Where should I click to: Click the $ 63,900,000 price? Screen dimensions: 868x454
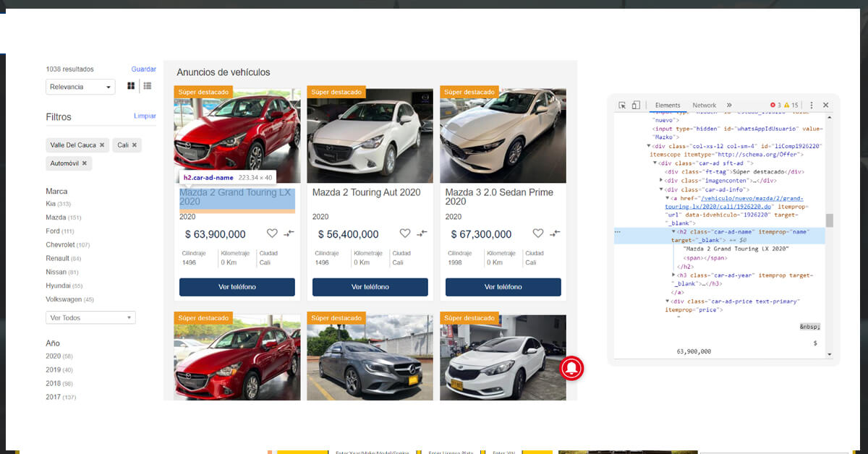(215, 234)
